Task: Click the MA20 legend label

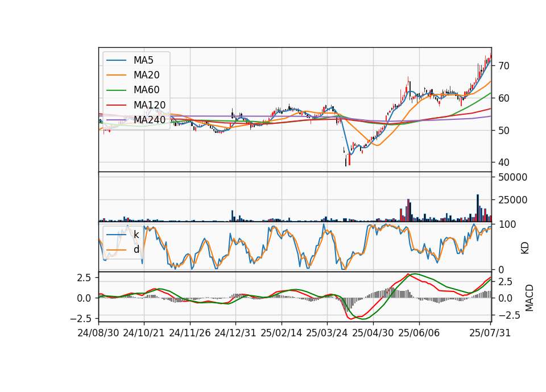Action: click(x=146, y=75)
